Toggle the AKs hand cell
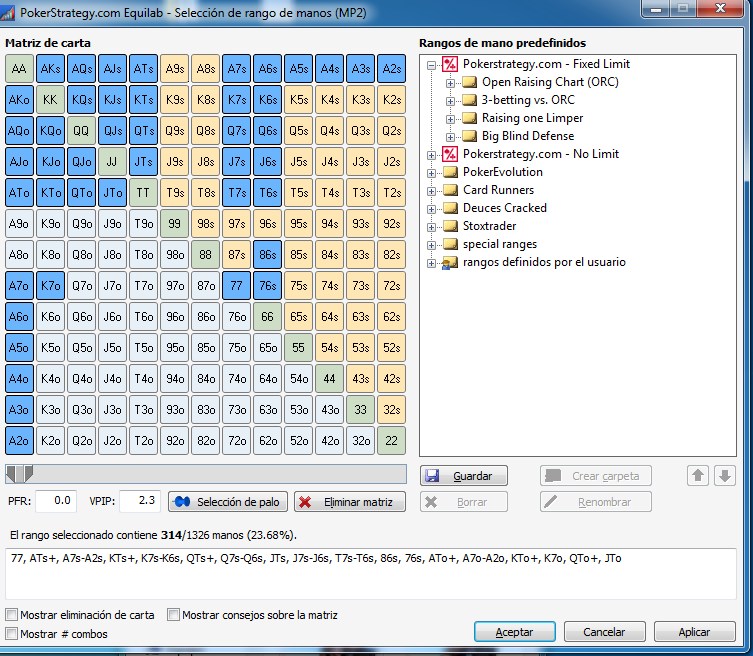Viewport: 753px width, 656px height. [x=50, y=69]
